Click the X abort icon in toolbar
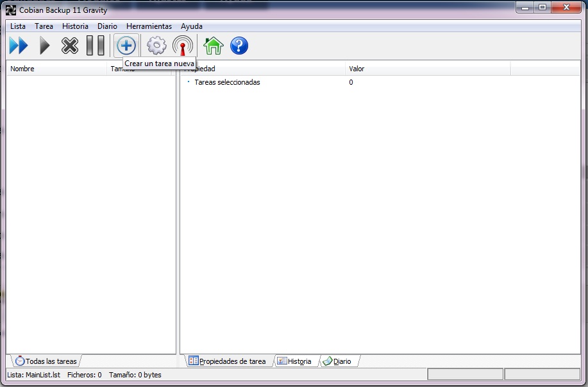The height and width of the screenshot is (387, 588). pyautogui.click(x=70, y=46)
